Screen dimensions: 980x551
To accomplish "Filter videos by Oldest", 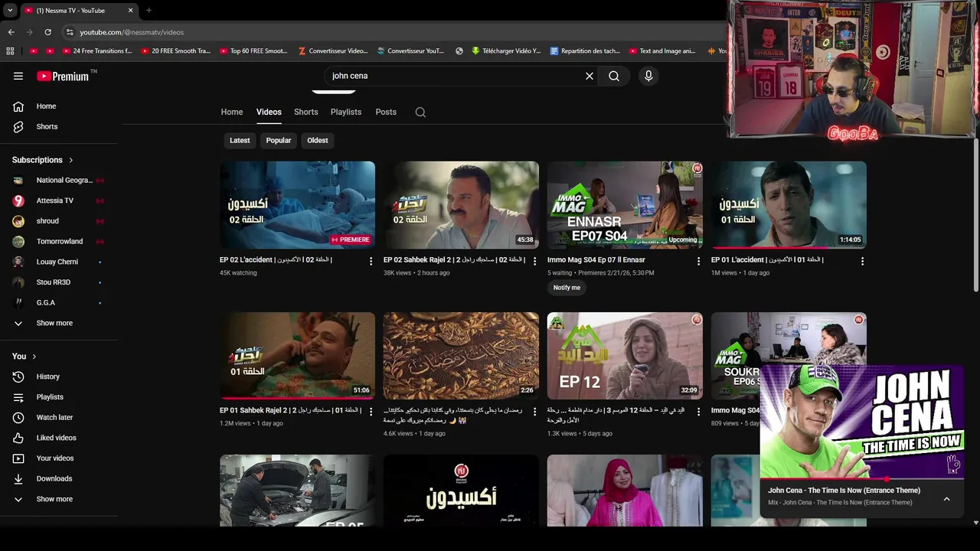I will 318,140.
